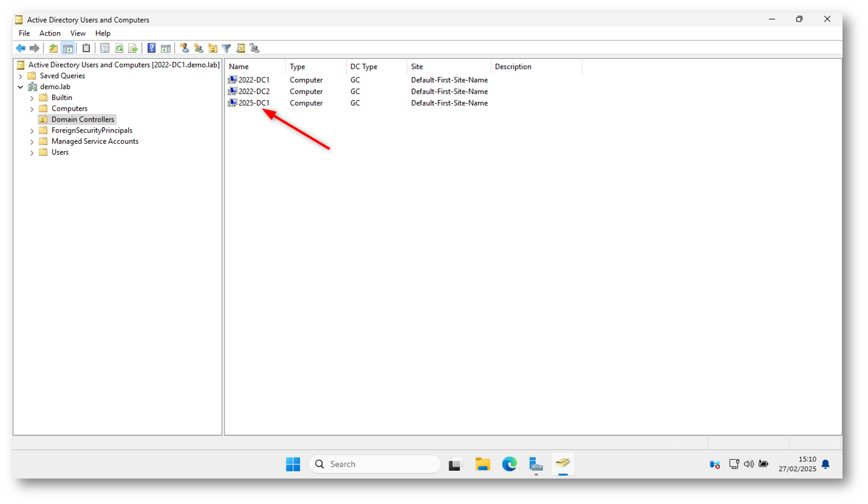Click the network icon in the system tray
Viewport: 868px width, 504px height.
pos(734,464)
